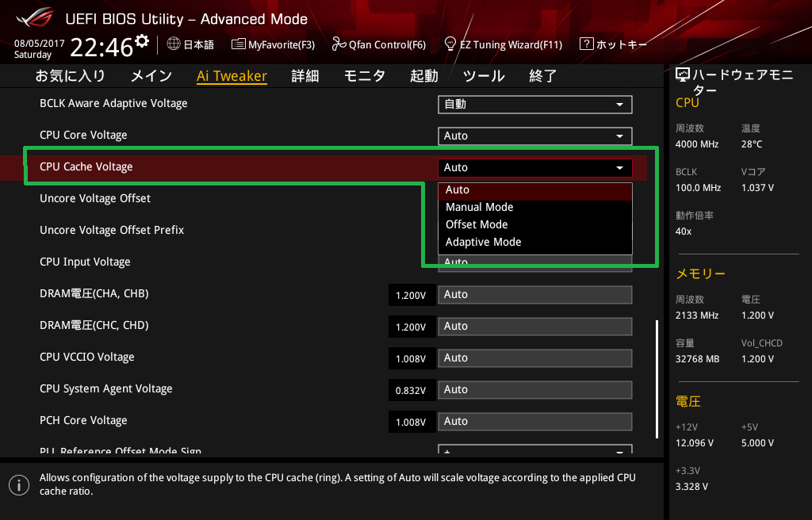Click EZ Tuning Wizard(F11) label
The width and height of the screenshot is (812, 520).
click(511, 44)
